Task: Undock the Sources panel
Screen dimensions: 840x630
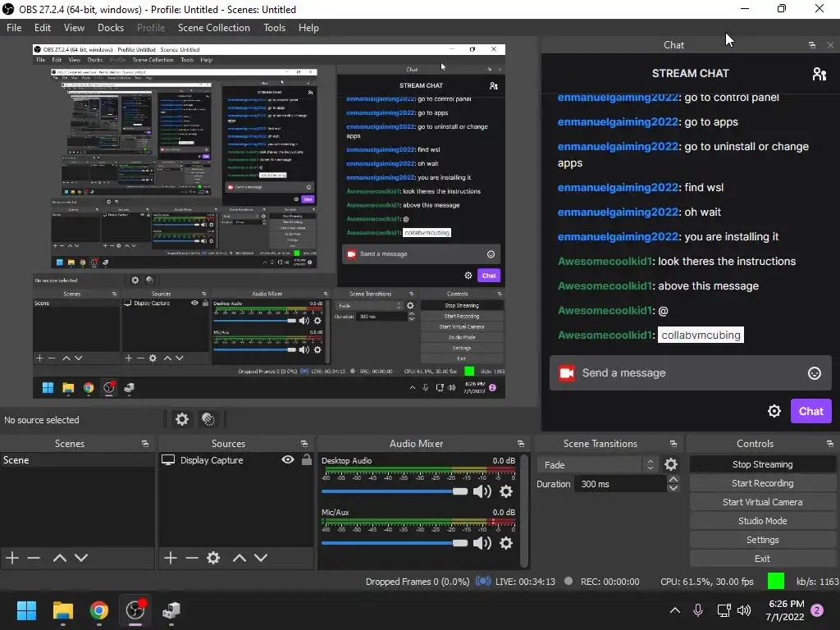Action: point(304,444)
